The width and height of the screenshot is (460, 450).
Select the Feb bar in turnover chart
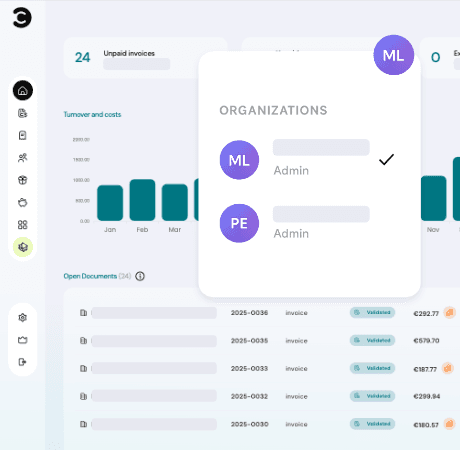coord(142,200)
